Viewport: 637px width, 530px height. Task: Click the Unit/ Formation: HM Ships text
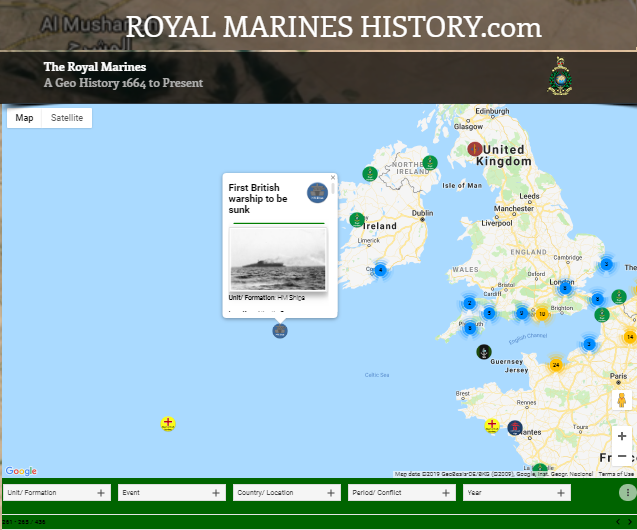266,298
